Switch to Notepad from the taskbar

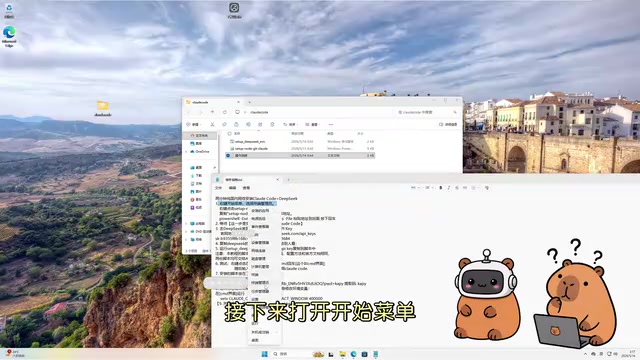[376, 354]
